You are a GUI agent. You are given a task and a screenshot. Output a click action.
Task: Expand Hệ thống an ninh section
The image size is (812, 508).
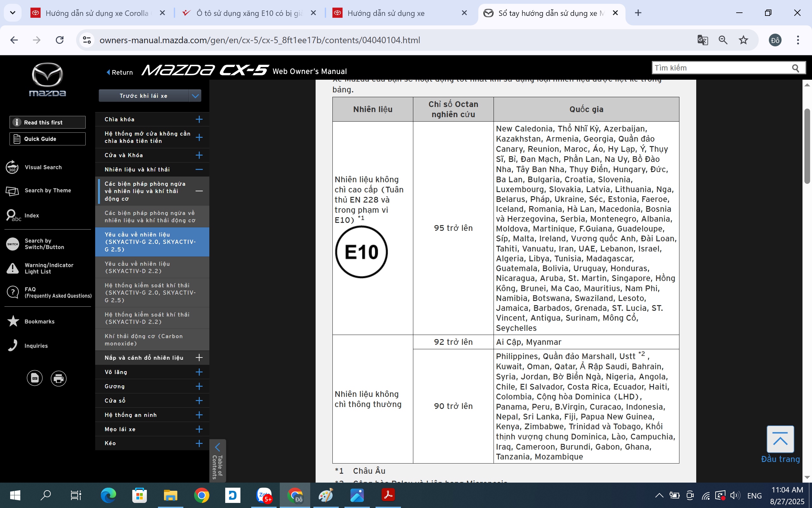(199, 415)
